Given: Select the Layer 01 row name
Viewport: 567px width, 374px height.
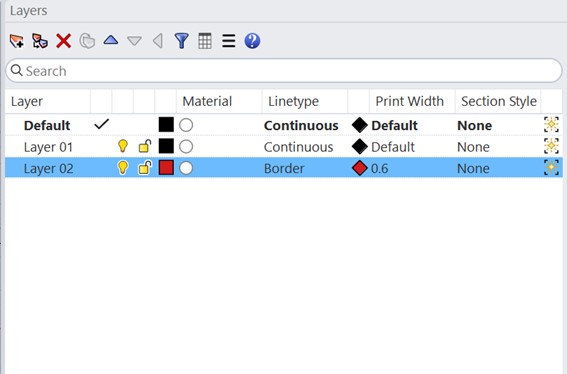Looking at the screenshot, I should [x=48, y=147].
